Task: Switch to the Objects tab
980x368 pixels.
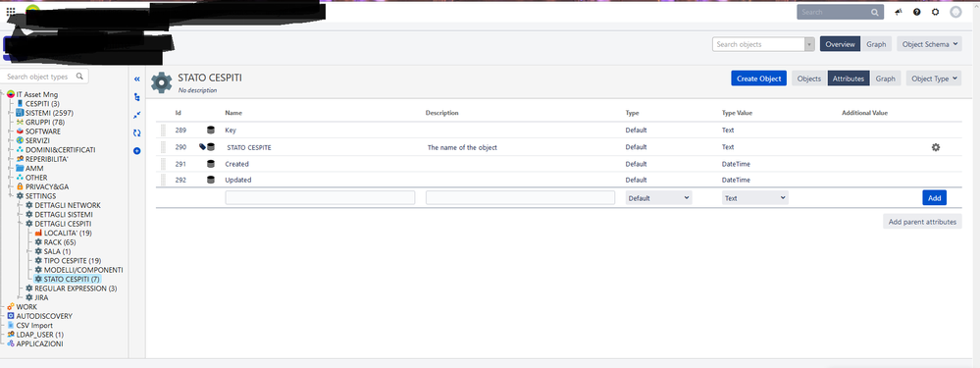Action: (809, 79)
